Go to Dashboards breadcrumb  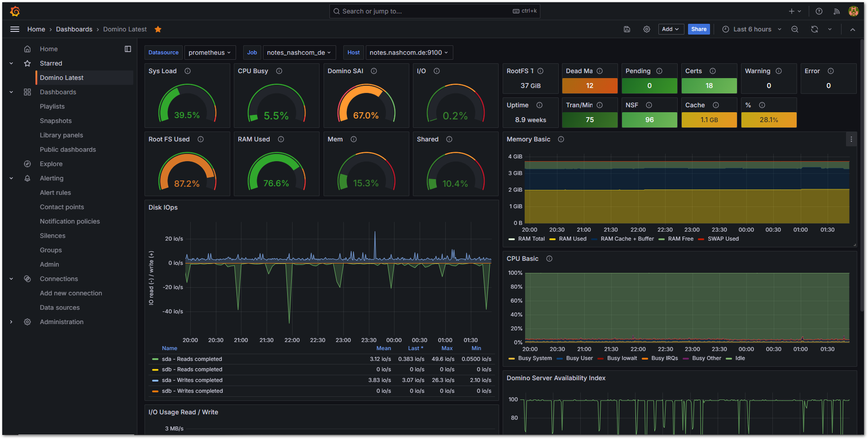(74, 29)
